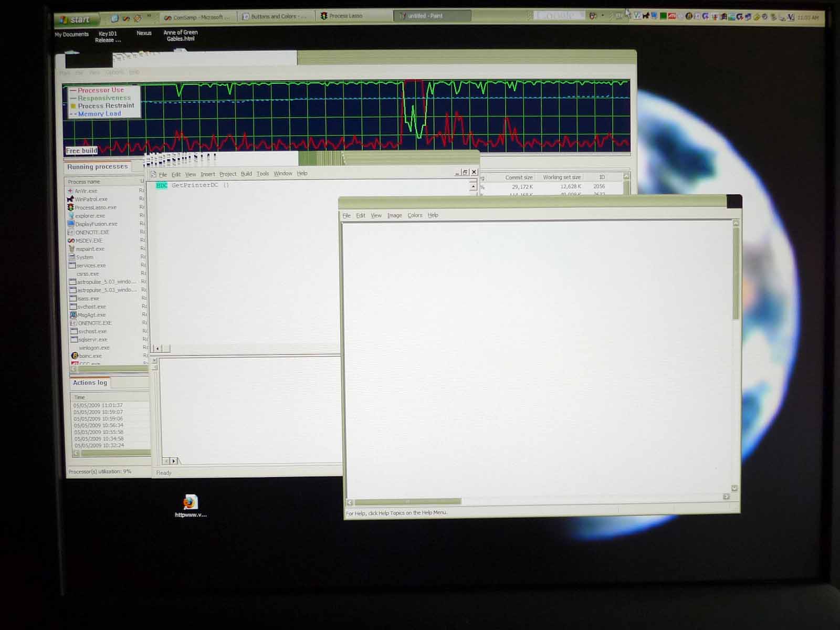840x630 pixels.
Task: Open the Firefox shortcut on the desktop
Action: point(190,502)
